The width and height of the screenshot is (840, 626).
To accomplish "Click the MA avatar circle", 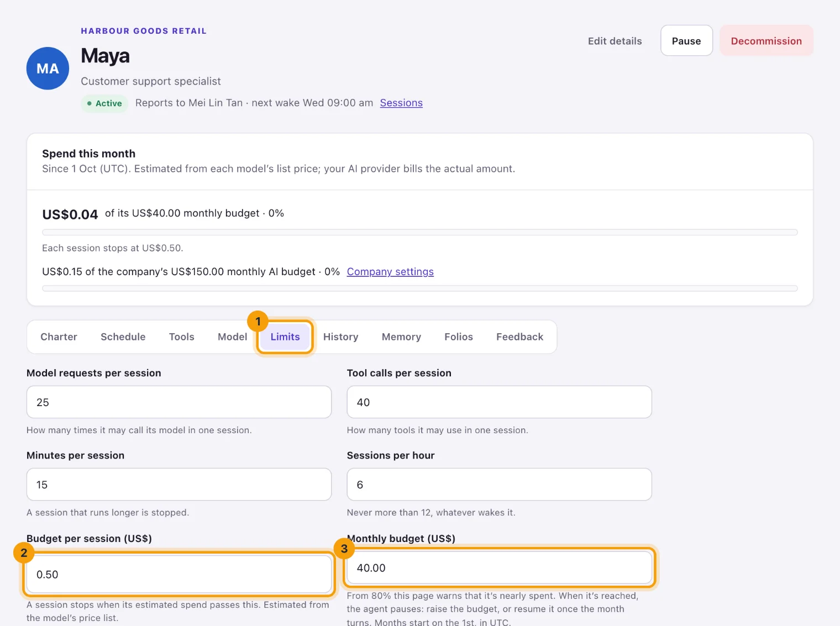I will [x=48, y=69].
